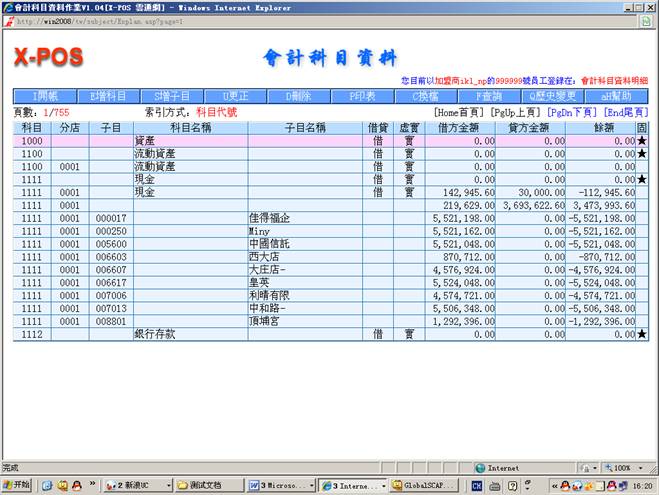Open F查詢 search function
The height and width of the screenshot is (495, 659).
click(x=488, y=96)
